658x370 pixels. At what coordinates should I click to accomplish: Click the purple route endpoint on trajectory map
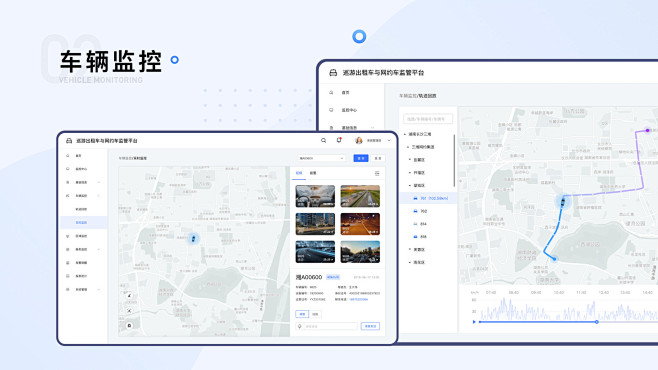pos(648,130)
